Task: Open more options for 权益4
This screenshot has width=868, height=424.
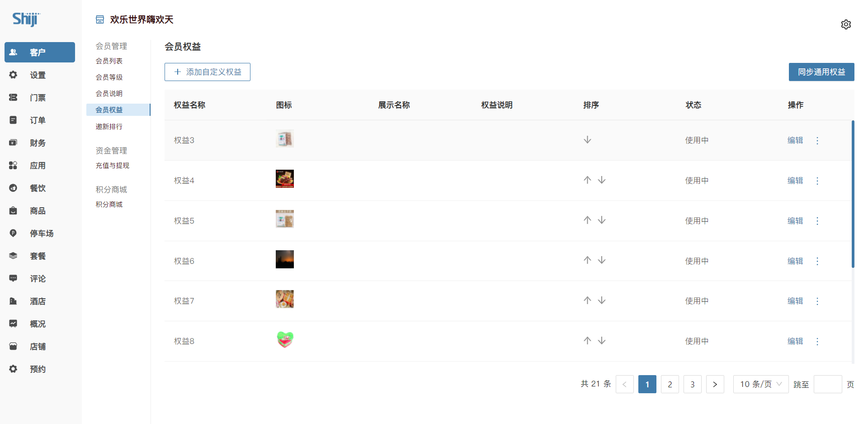Action: pos(817,181)
